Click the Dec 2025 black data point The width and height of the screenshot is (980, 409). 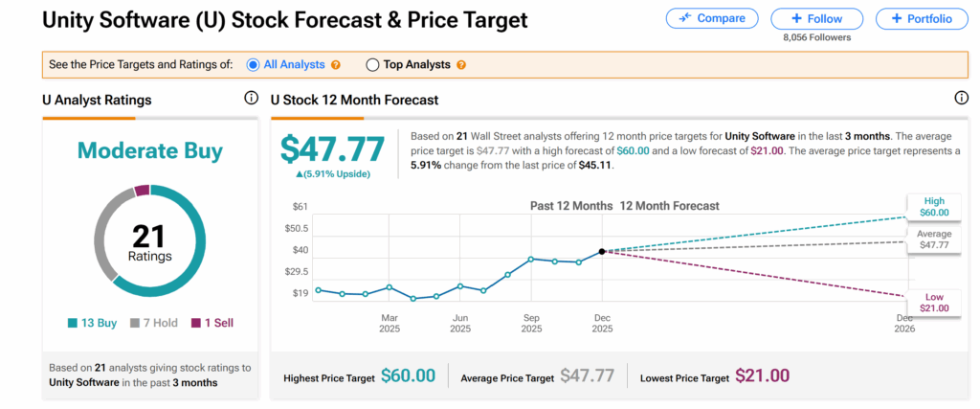point(602,252)
